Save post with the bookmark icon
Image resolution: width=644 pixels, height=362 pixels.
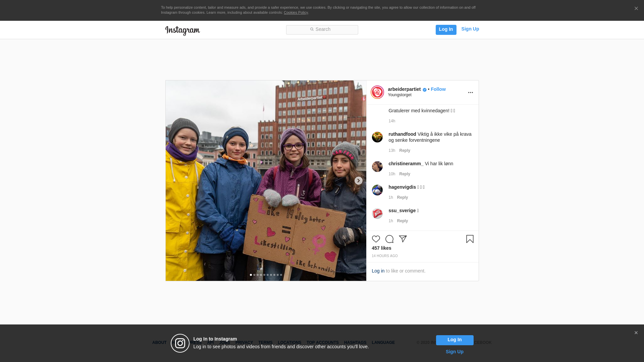[470, 239]
